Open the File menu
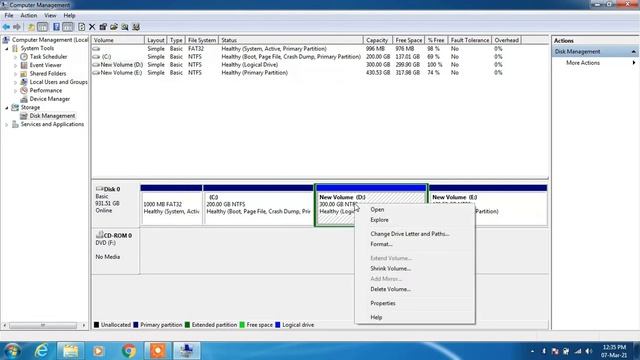The height and width of the screenshot is (360, 640). click(9, 16)
